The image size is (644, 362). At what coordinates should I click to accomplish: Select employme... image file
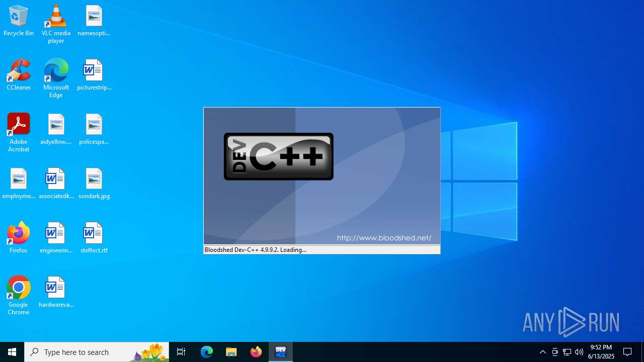[19, 184]
